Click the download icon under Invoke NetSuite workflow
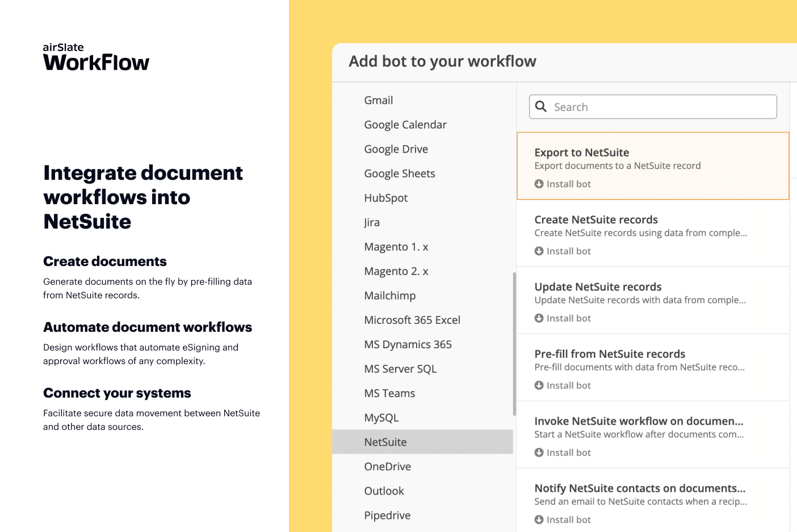The image size is (797, 532). [539, 453]
